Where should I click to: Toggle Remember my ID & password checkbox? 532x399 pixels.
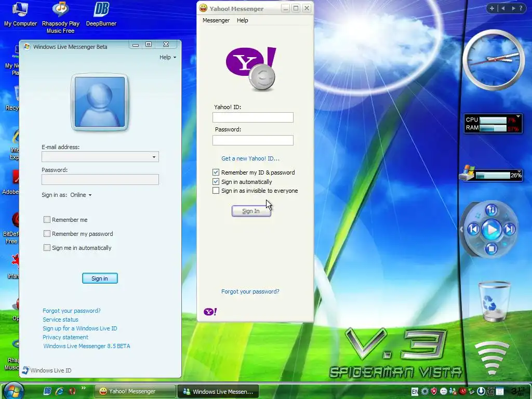tap(216, 172)
